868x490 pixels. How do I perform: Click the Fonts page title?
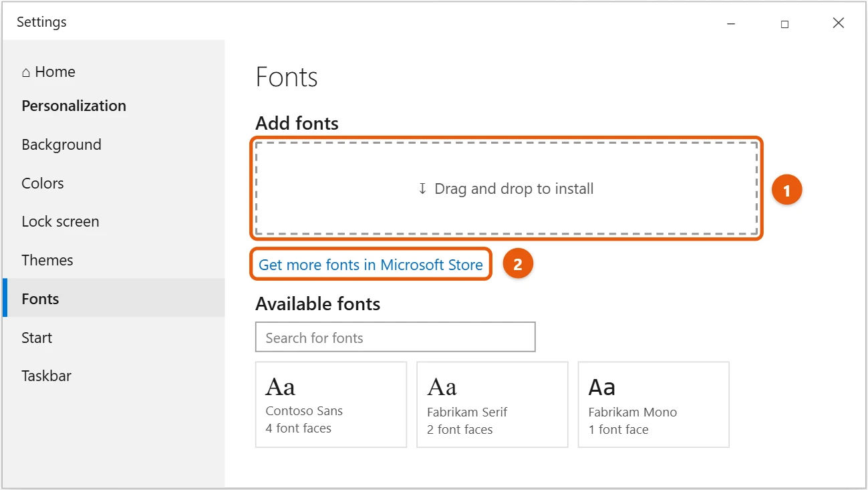coord(287,78)
